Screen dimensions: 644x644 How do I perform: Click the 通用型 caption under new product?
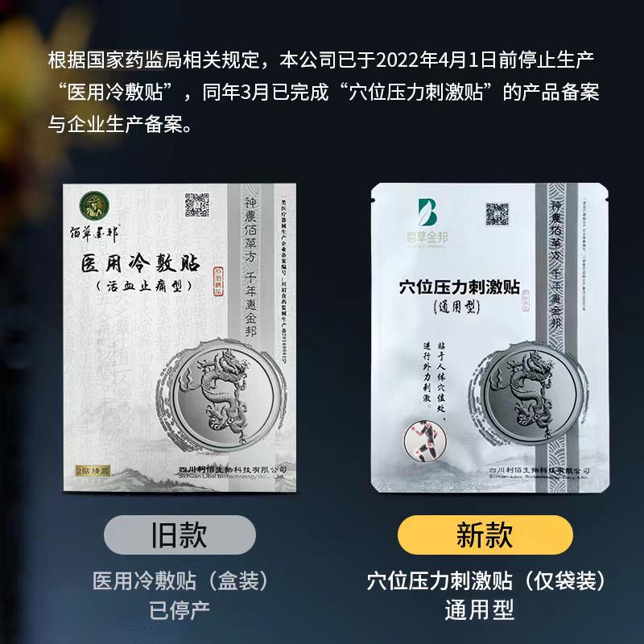point(479,610)
